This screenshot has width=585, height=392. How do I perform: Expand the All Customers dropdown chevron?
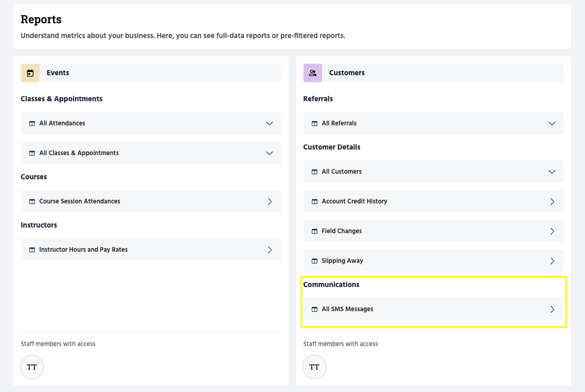[x=552, y=172]
